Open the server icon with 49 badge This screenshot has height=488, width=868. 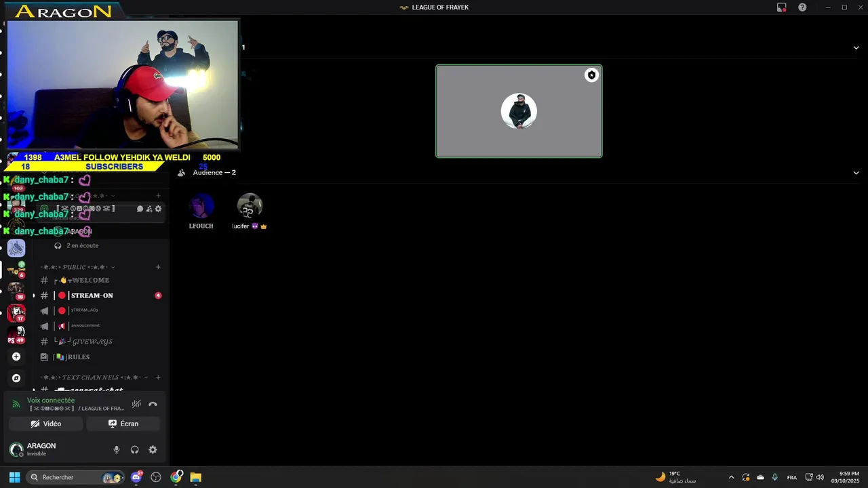pyautogui.click(x=16, y=335)
